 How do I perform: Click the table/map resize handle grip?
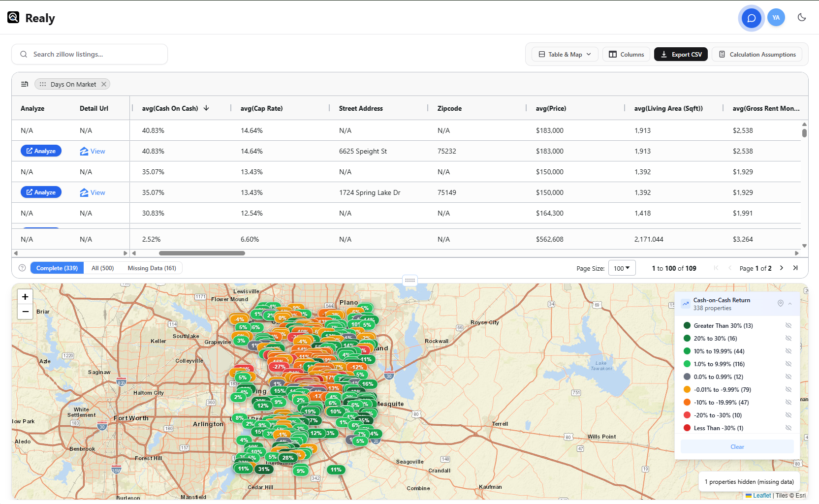(x=410, y=280)
